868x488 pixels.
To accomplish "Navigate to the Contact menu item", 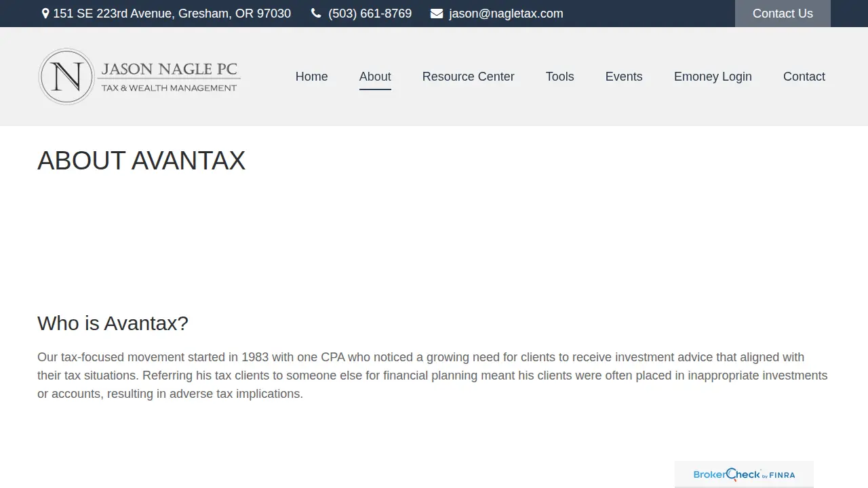I will pos(804,77).
